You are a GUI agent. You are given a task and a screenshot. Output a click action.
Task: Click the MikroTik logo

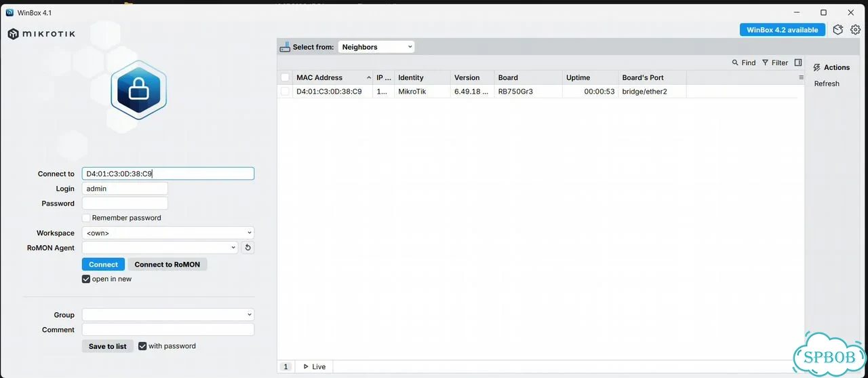coord(41,34)
